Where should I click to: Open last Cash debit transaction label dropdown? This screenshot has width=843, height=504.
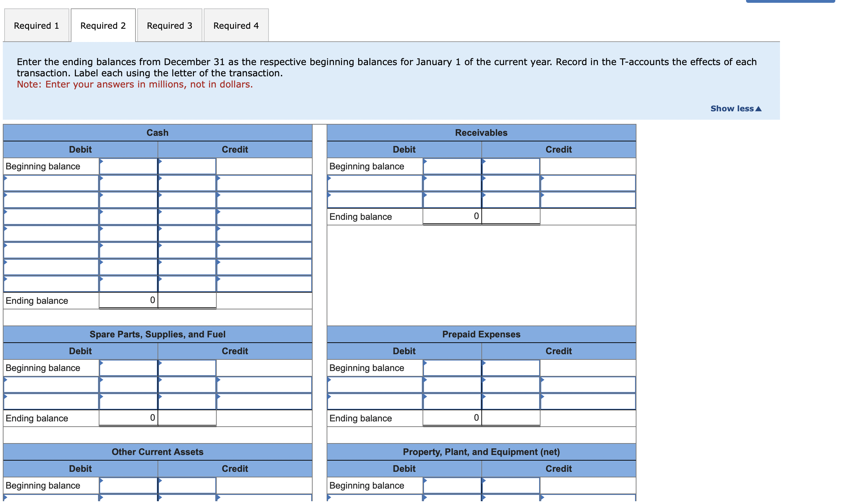tap(51, 284)
